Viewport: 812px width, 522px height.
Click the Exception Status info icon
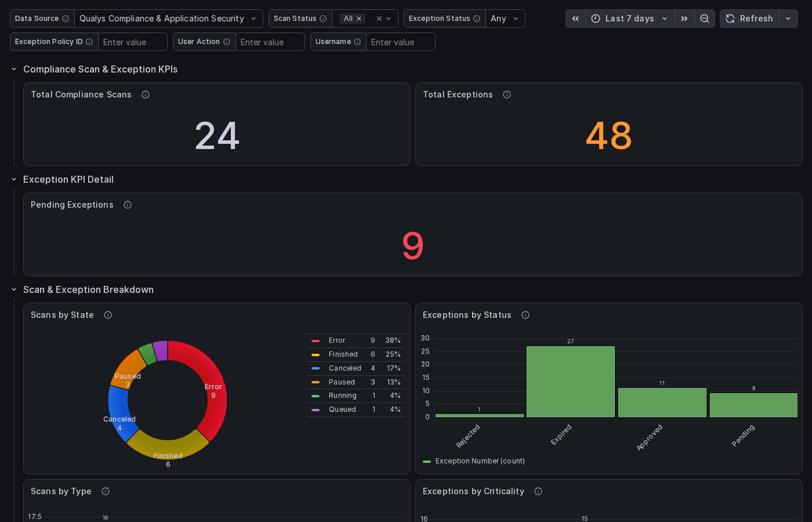click(477, 19)
